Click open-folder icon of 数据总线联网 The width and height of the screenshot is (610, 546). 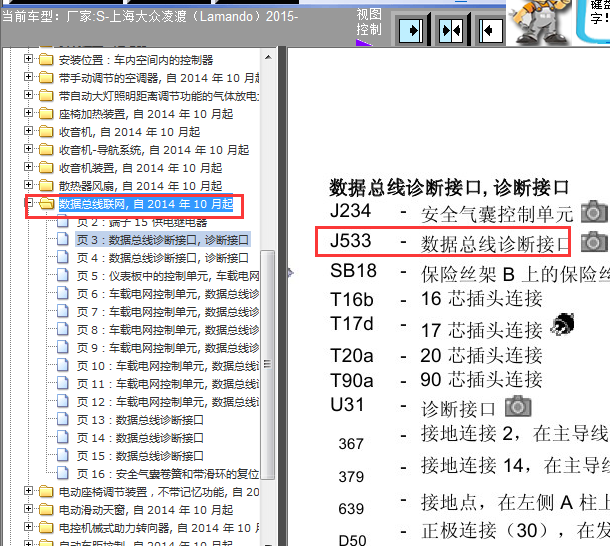[x=47, y=203]
